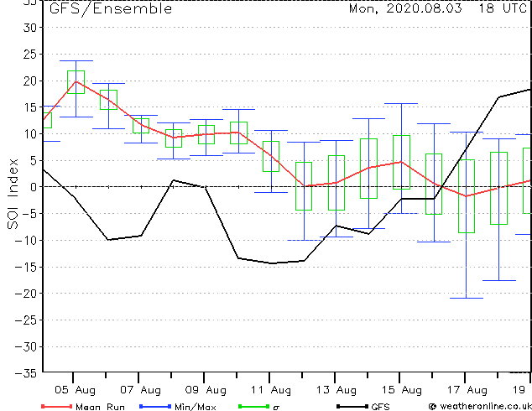Click the 'Min/Max' legend label
532x411 pixels.
[196, 407]
